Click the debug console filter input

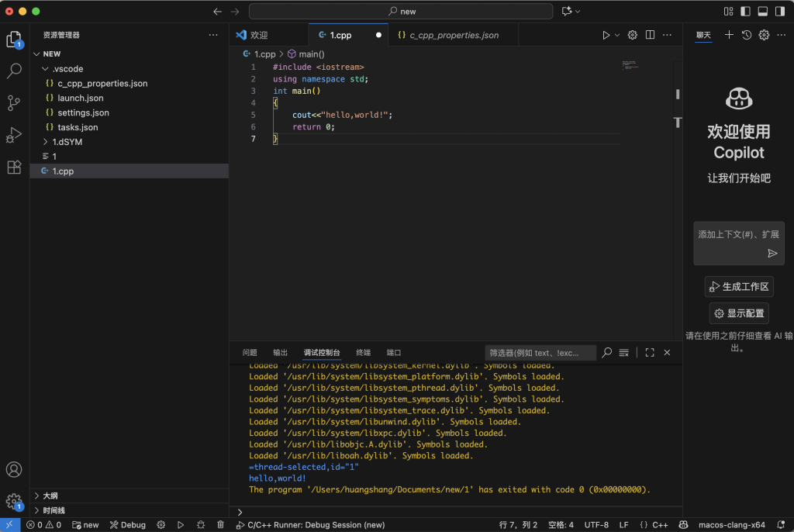click(x=540, y=353)
